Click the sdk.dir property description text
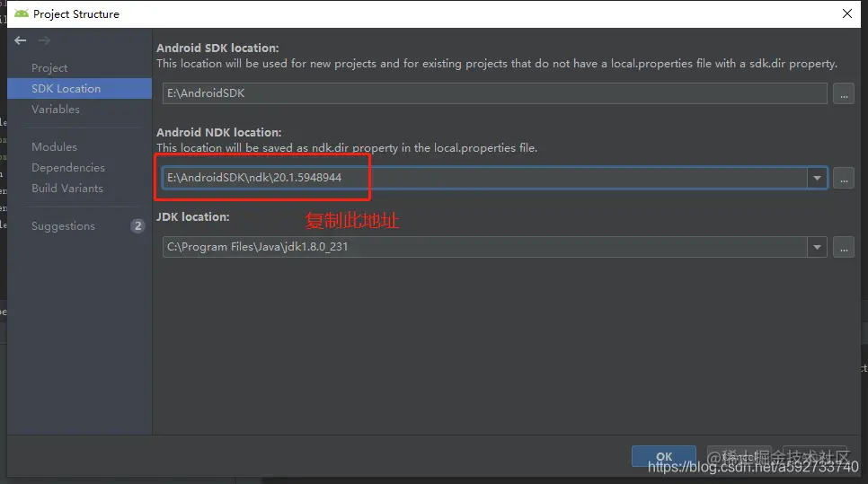The width and height of the screenshot is (868, 484). pyautogui.click(x=497, y=64)
